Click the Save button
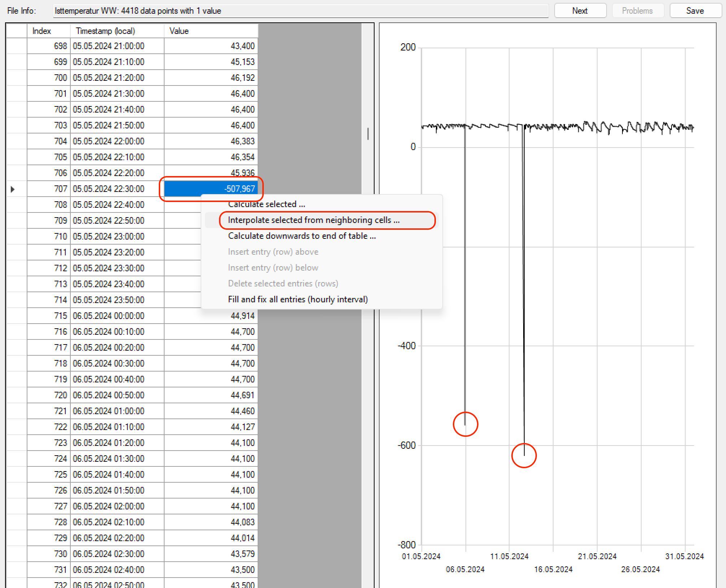This screenshot has height=588, width=726. point(695,11)
